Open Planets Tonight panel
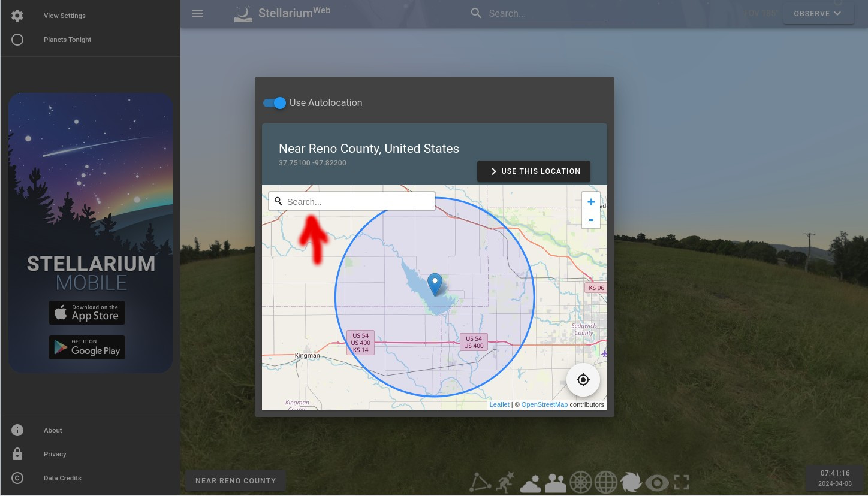 tap(67, 40)
